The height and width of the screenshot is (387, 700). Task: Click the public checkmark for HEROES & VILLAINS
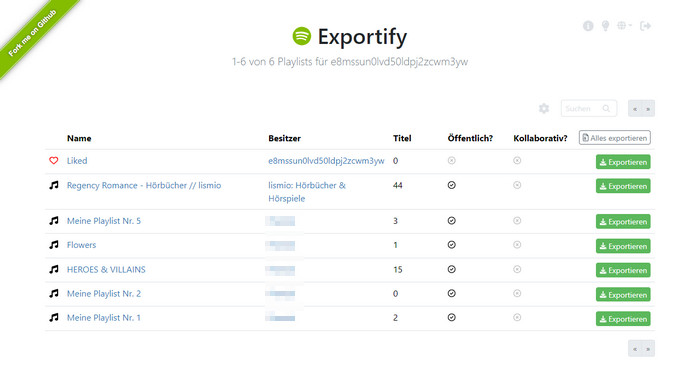(451, 269)
